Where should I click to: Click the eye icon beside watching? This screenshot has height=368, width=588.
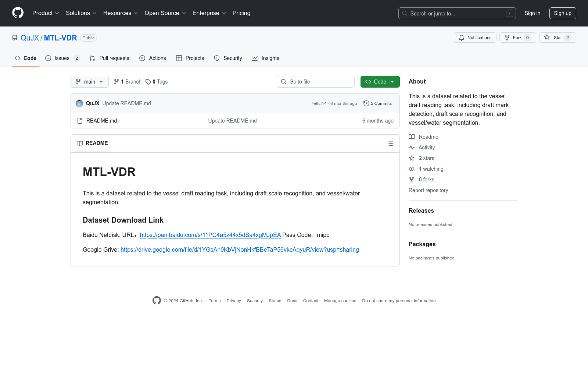(x=412, y=169)
